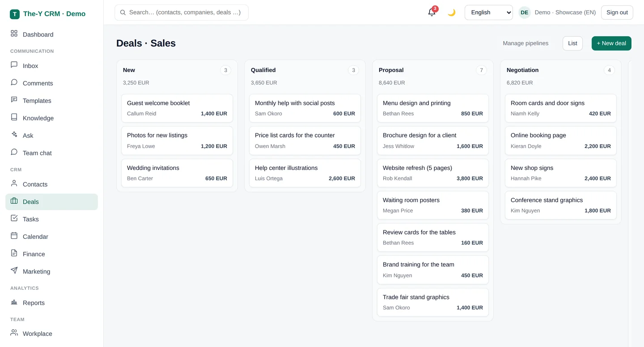Viewport: 644px width, 347px height.
Task: Click the DE user avatar
Action: pos(524,13)
